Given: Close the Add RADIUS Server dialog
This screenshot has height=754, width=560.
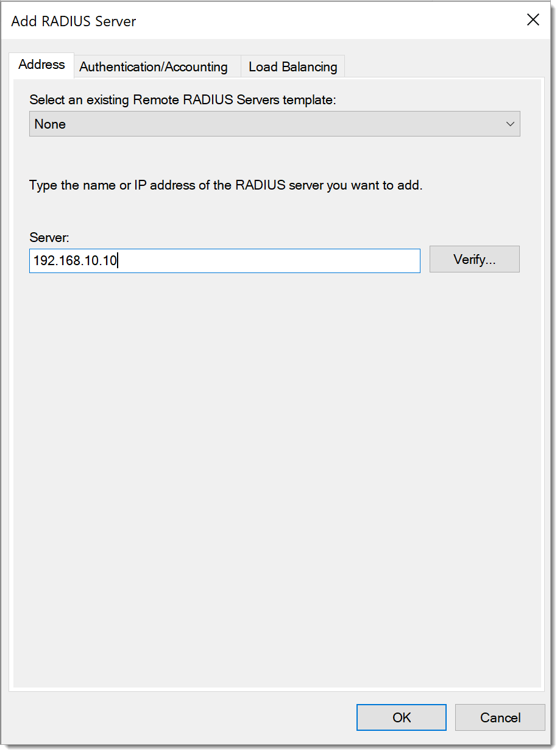Looking at the screenshot, I should coord(533,20).
